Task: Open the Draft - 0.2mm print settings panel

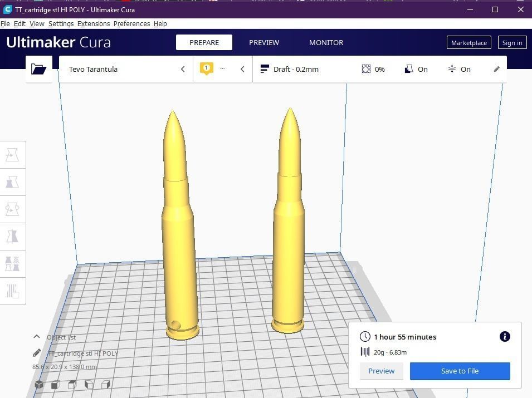Action: pos(380,69)
